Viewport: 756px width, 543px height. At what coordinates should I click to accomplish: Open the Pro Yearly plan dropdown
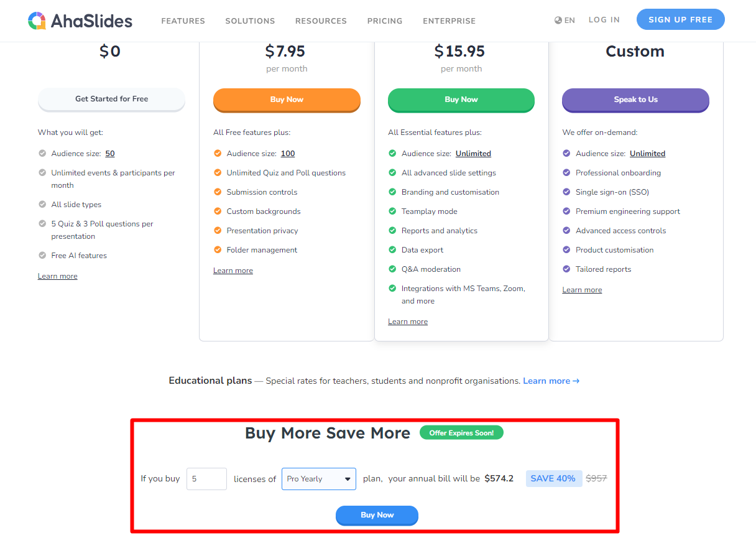coord(319,479)
